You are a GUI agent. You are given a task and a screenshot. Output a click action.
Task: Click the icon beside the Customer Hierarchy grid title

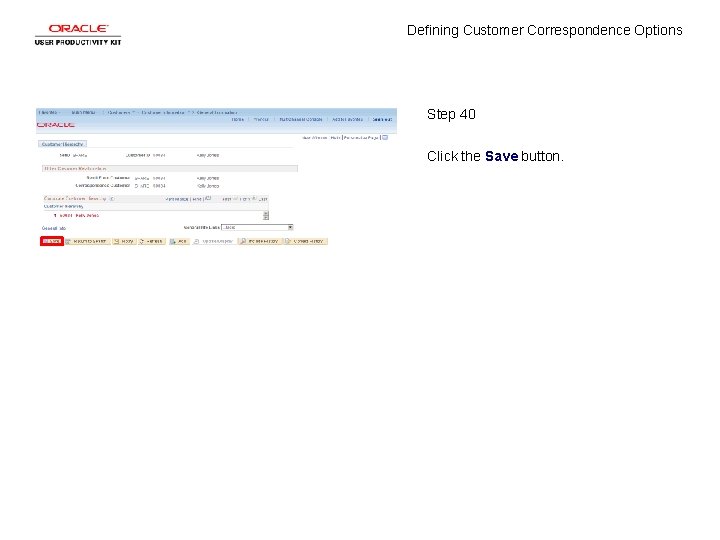(x=112, y=199)
